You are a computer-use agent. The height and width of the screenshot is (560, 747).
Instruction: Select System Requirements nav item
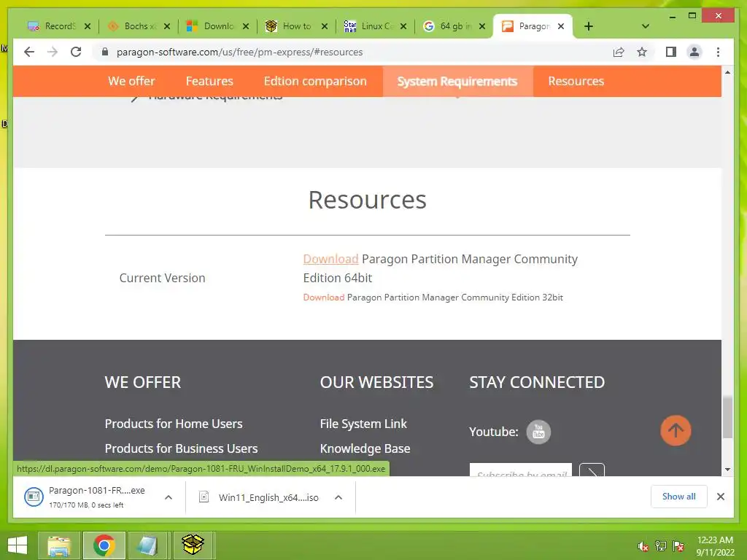(457, 82)
